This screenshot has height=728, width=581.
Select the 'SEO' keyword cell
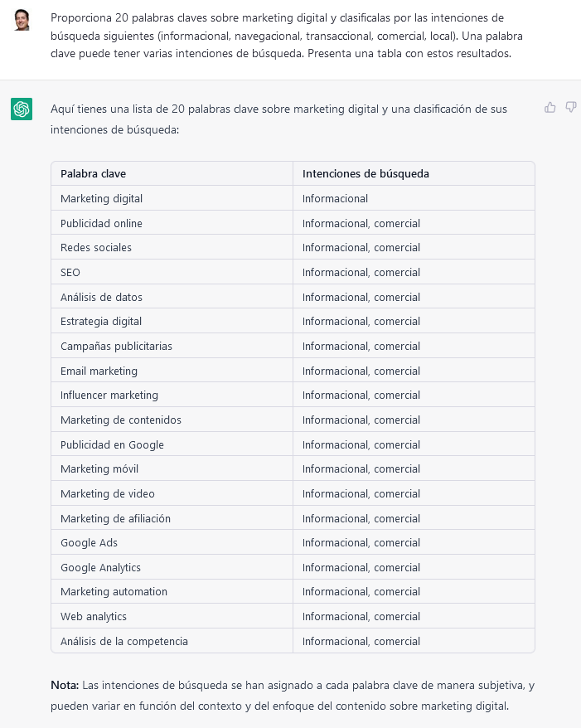(x=172, y=272)
